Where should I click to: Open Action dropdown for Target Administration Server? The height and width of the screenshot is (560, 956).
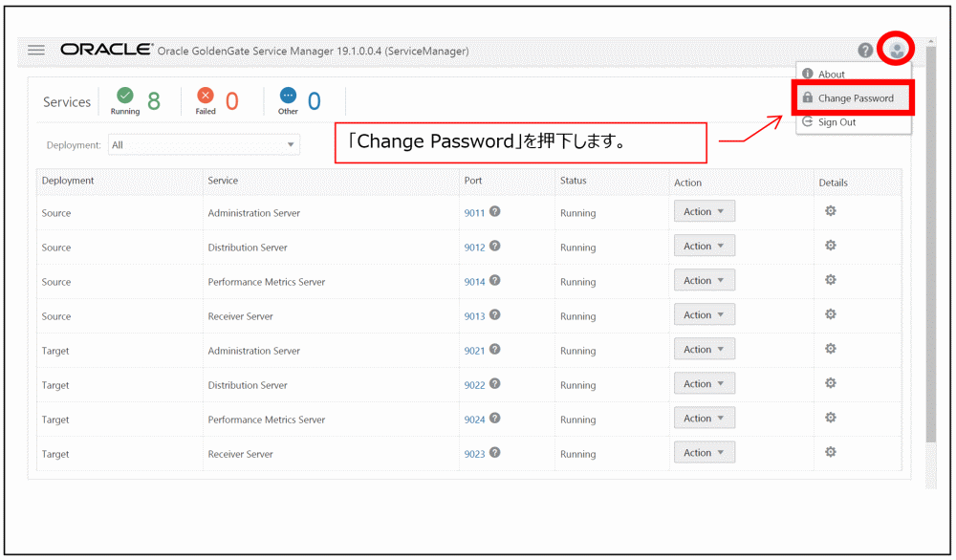click(704, 349)
